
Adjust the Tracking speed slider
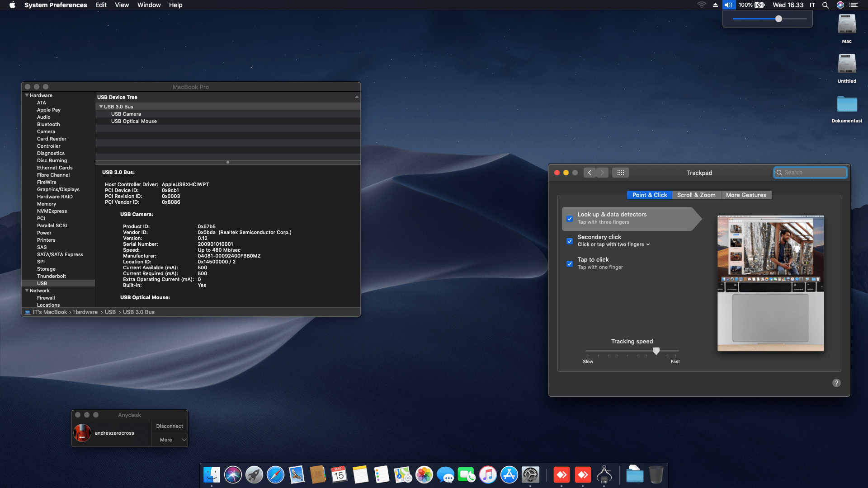coord(656,351)
